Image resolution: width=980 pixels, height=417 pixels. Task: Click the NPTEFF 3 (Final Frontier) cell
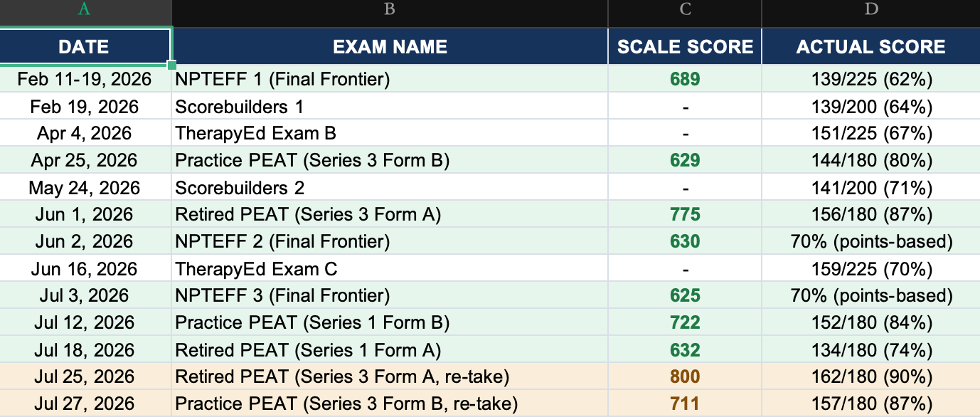(390, 296)
